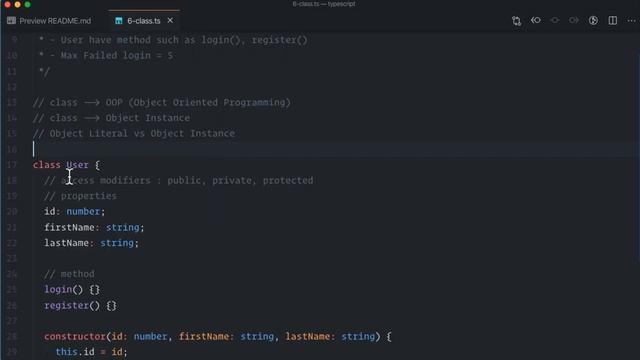Open the timeline/run circle icon in toolbar
Viewport: 640px width, 360px height.
pos(593,20)
